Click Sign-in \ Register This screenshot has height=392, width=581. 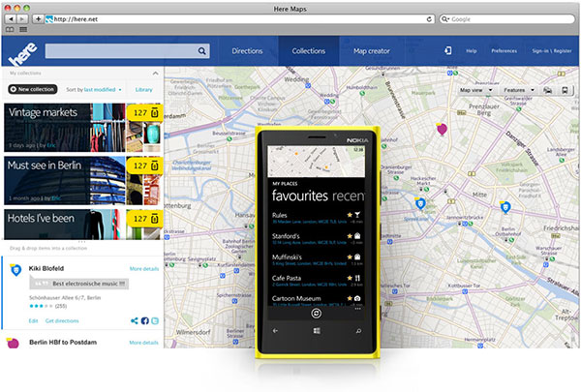coord(552,50)
